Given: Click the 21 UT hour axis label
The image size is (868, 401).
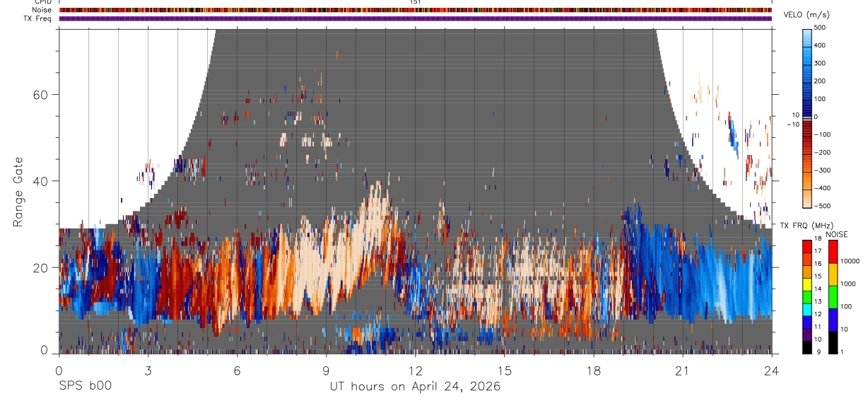Looking at the screenshot, I should click(x=683, y=371).
